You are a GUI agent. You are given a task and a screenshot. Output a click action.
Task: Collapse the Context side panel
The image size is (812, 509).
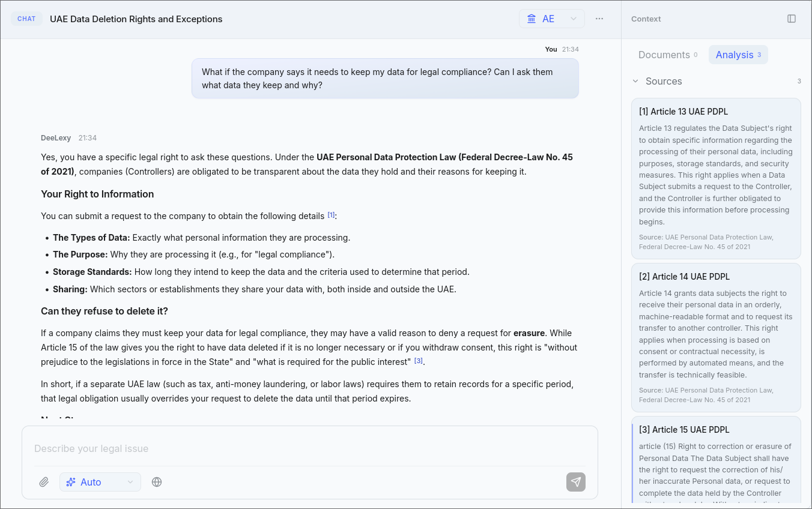tap(792, 19)
